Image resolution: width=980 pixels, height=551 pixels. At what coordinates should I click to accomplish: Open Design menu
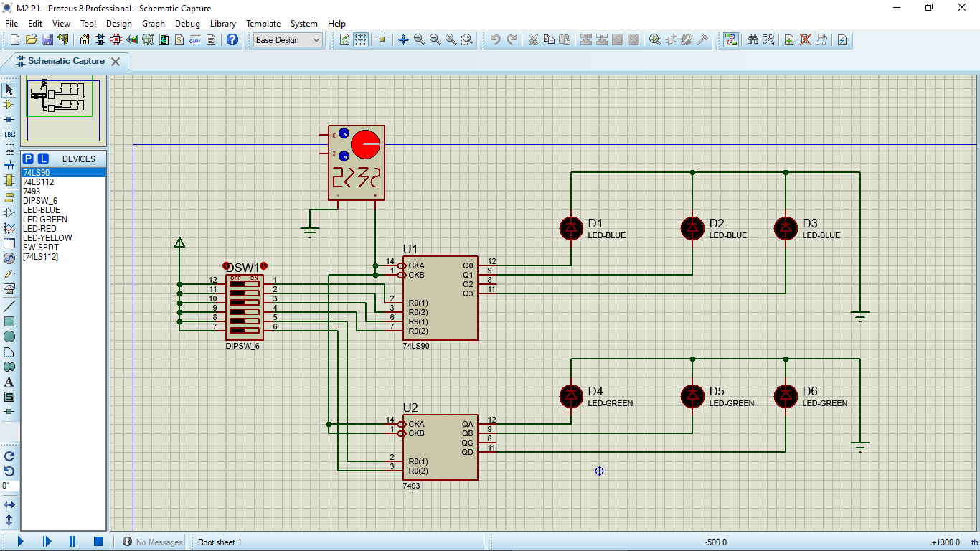[x=119, y=24]
